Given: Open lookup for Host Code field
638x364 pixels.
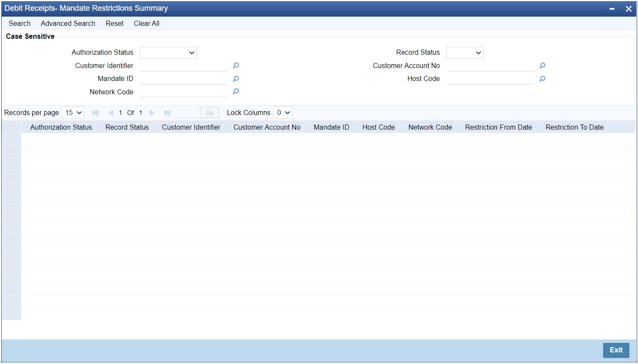Looking at the screenshot, I should (x=542, y=79).
